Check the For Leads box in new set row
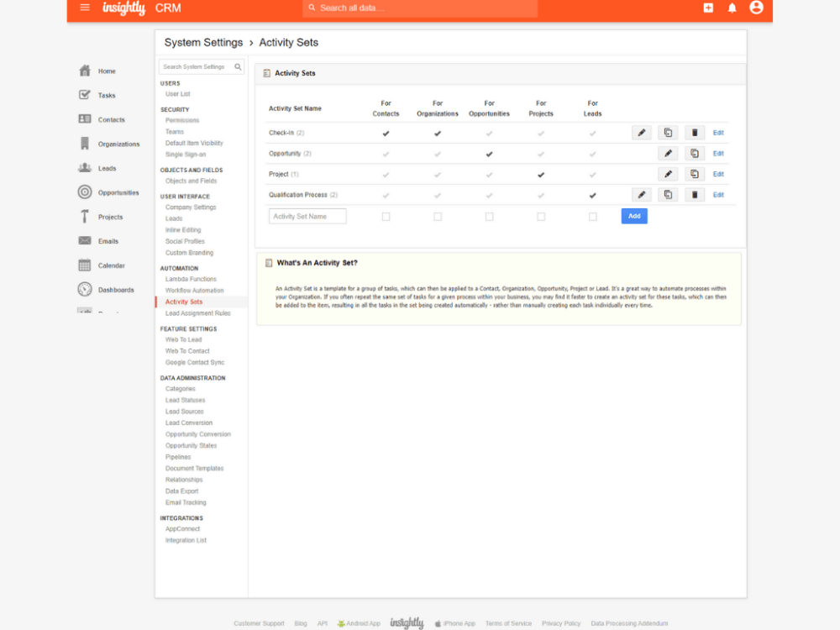Image resolution: width=840 pixels, height=630 pixels. pos(592,217)
